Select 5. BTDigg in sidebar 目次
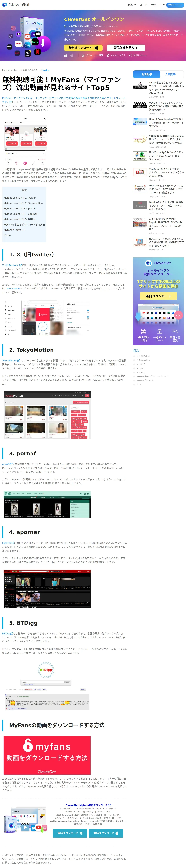This screenshot has height=868, width=186. [141, 372]
